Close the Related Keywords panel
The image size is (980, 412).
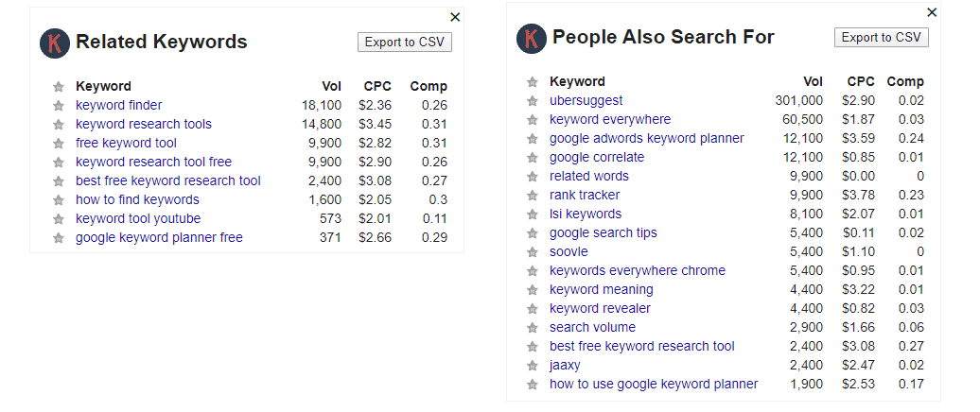[455, 17]
